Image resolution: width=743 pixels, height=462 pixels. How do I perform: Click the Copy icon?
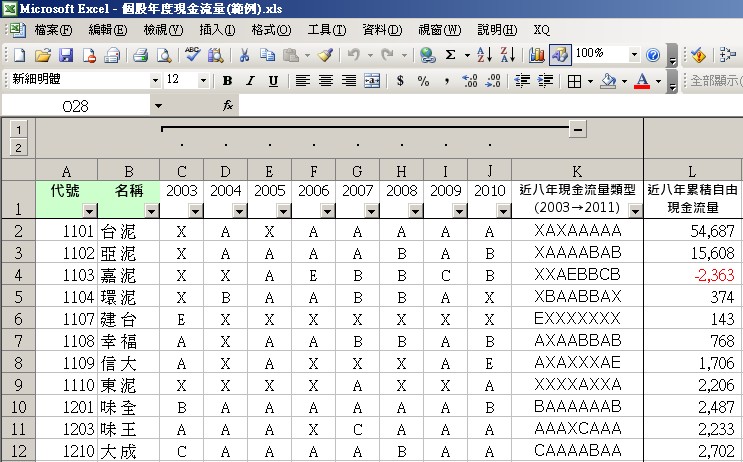point(267,55)
